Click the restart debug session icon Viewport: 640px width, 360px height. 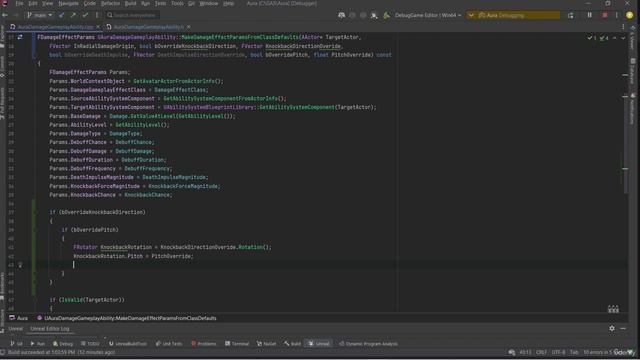(570, 15)
